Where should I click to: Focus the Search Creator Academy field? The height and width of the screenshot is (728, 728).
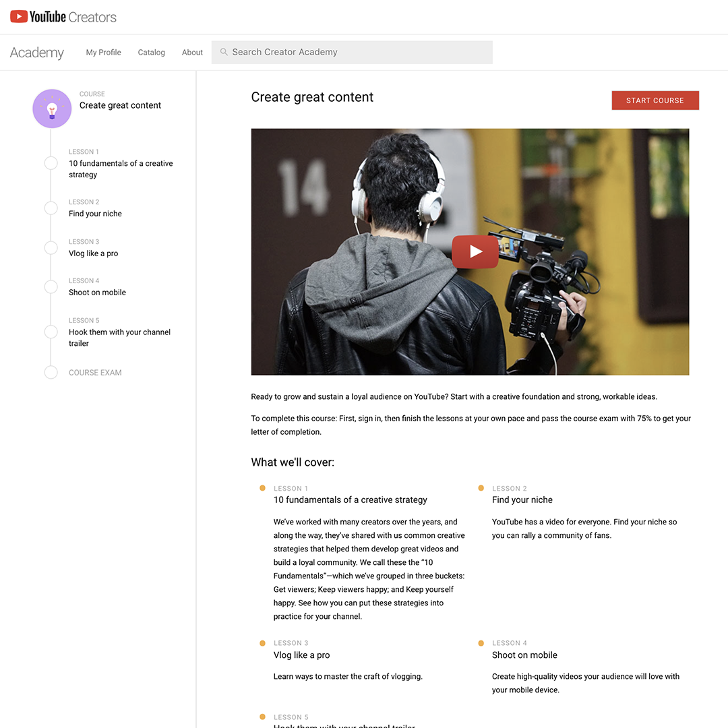(x=352, y=53)
